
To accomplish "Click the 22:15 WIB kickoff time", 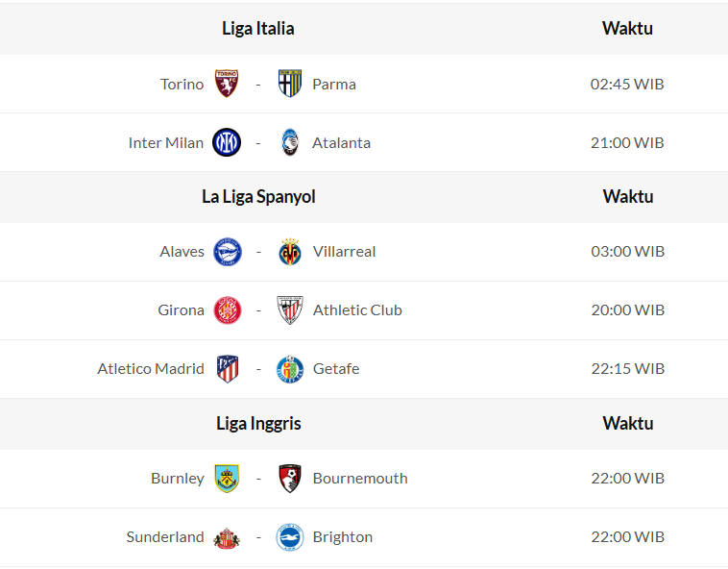I will (627, 368).
